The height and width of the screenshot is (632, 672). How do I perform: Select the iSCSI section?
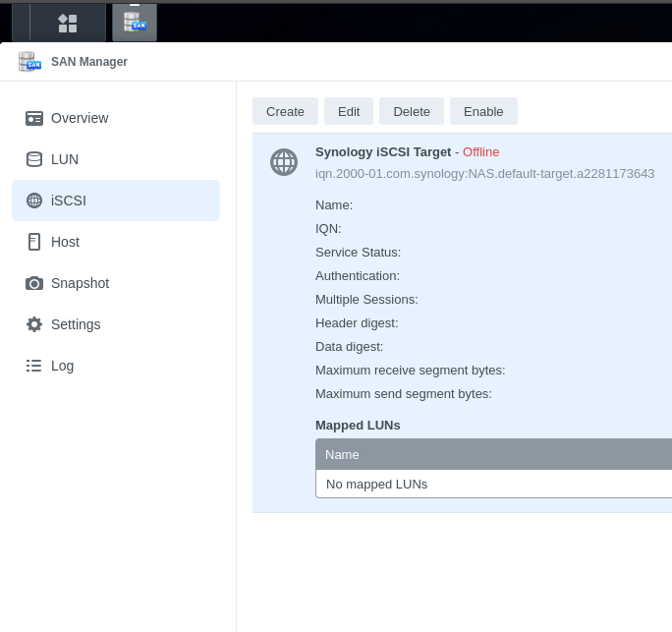pos(116,201)
